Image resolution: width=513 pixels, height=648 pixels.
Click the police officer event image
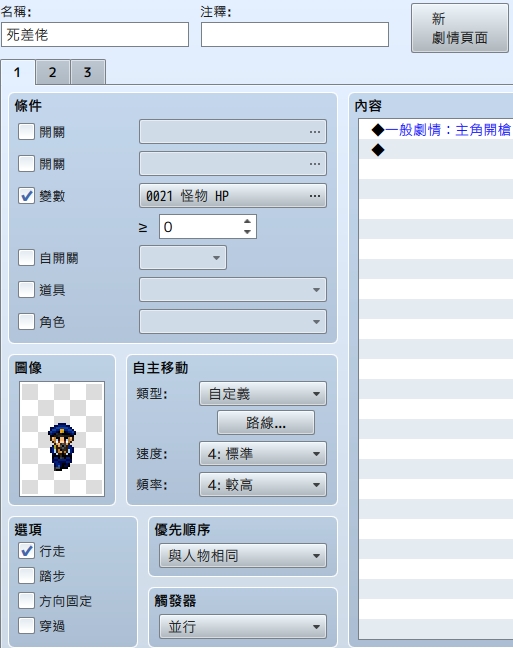[x=62, y=439]
